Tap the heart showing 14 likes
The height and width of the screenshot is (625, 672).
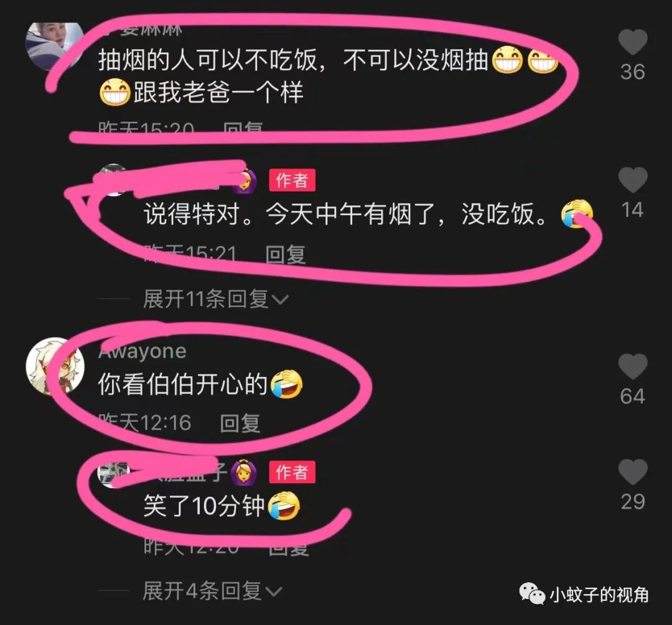[x=633, y=180]
